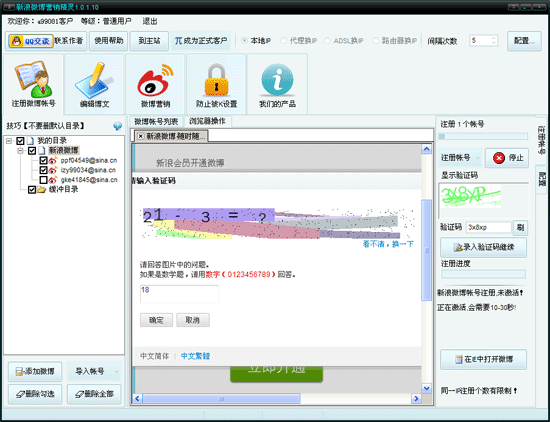Screen dimensions: 550x422
Task: Open the 防止被K设置 padlock icon
Action: pyautogui.click(x=216, y=80)
